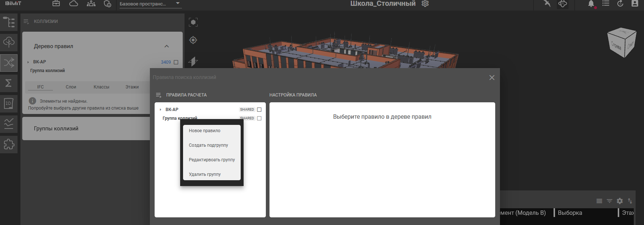Open the model tree sidebar icon
The width and height of the screenshot is (644, 225).
9,22
